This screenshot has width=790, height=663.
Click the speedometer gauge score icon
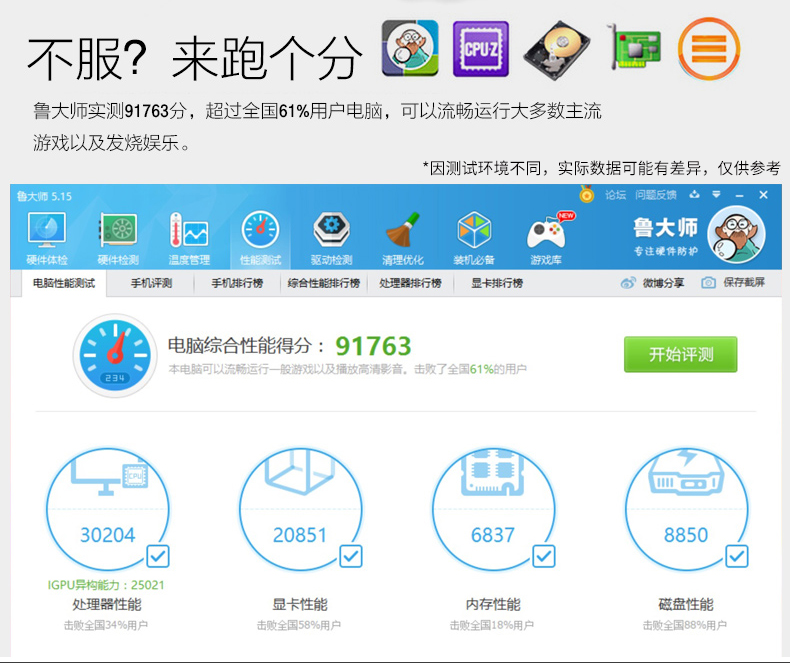115,356
